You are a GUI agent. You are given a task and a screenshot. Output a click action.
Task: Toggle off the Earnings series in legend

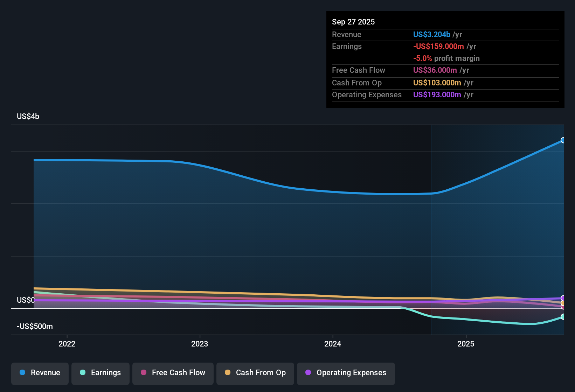100,373
